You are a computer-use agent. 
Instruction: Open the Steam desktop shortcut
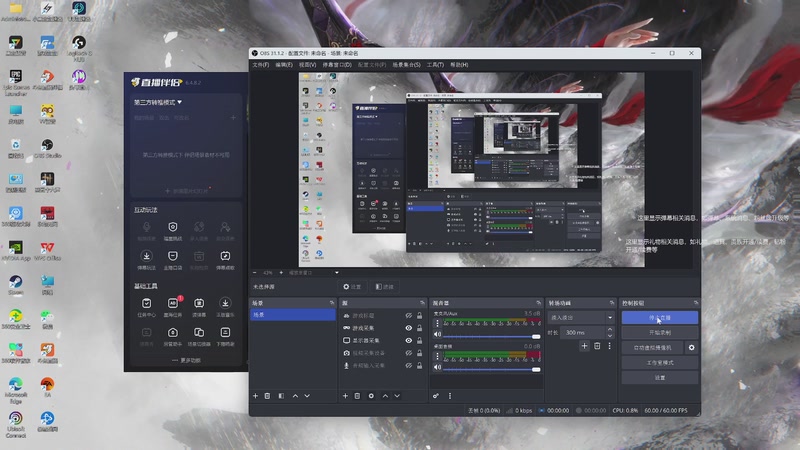[16, 285]
